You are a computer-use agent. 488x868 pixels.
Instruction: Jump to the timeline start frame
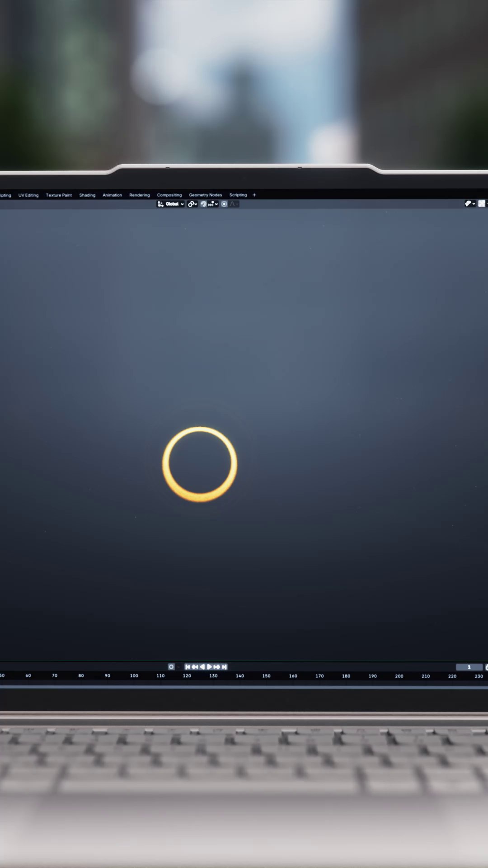[x=188, y=667]
